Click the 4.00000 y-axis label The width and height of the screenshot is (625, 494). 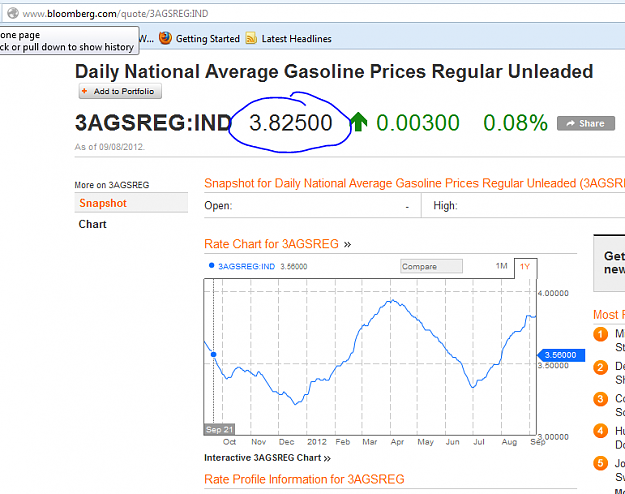pos(553,293)
